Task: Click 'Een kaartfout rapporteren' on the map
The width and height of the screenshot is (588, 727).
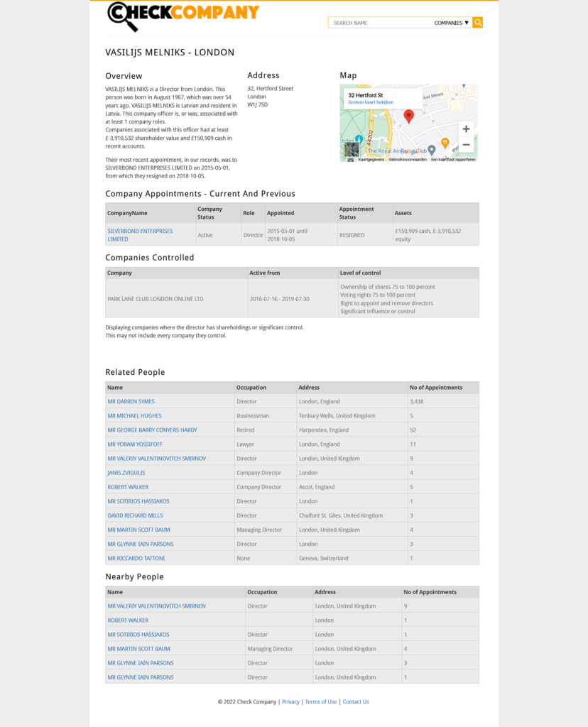Action: (x=453, y=160)
